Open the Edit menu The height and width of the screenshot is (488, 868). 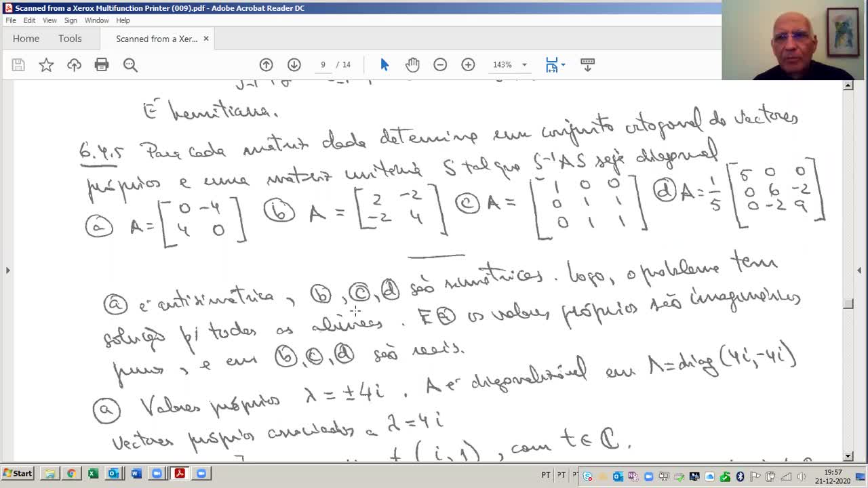[29, 20]
